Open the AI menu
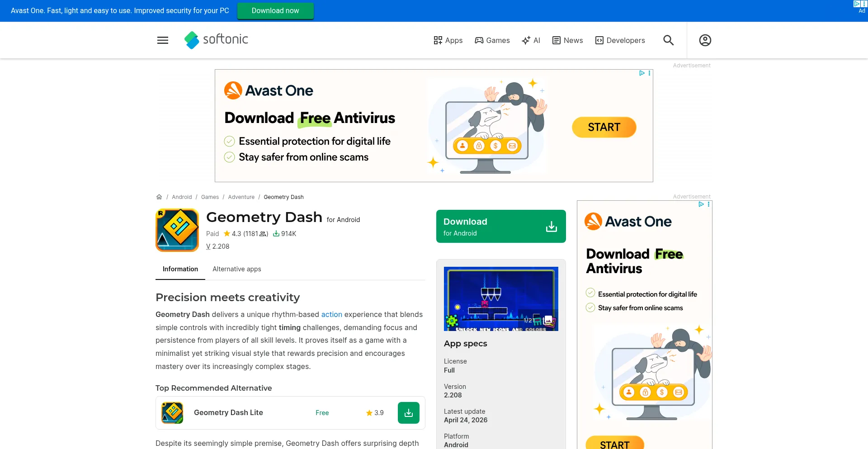Image resolution: width=868 pixels, height=449 pixels. pyautogui.click(x=531, y=40)
